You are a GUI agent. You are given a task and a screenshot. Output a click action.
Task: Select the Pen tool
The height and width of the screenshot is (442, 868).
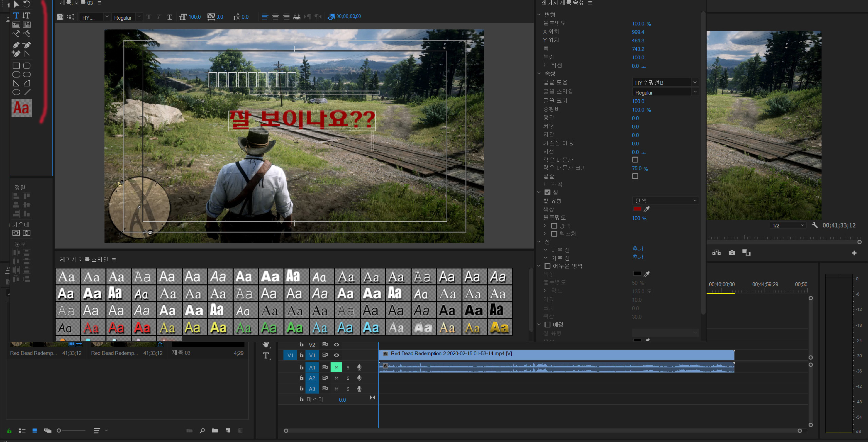pyautogui.click(x=16, y=45)
